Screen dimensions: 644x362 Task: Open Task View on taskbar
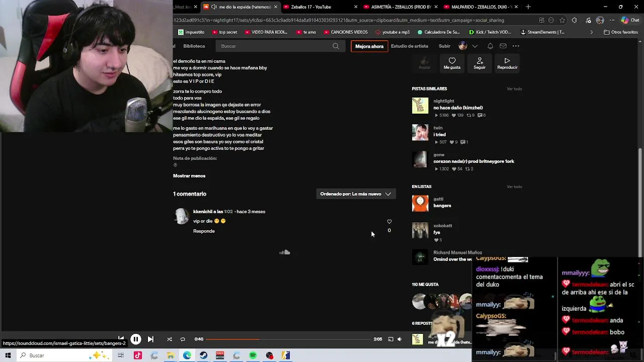[x=121, y=355]
